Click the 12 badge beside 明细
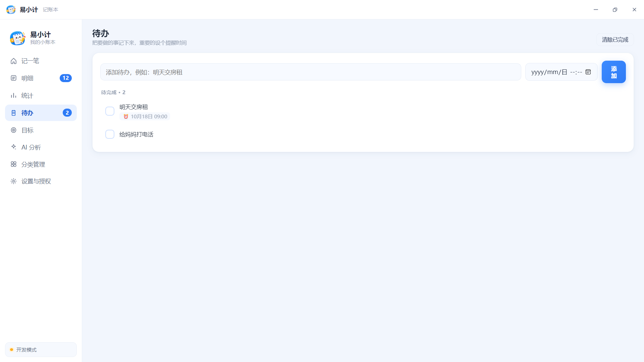Viewport: 644px width, 362px height. pyautogui.click(x=66, y=78)
